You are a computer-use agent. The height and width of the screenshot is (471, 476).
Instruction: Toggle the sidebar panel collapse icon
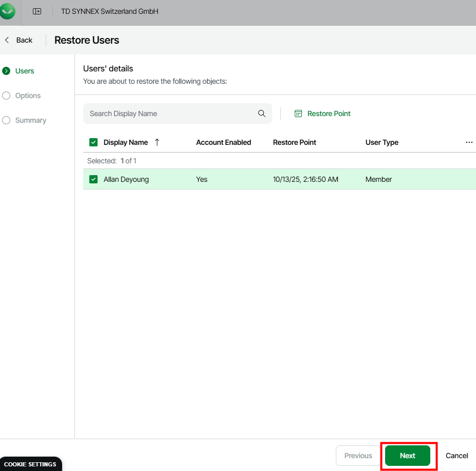(37, 11)
